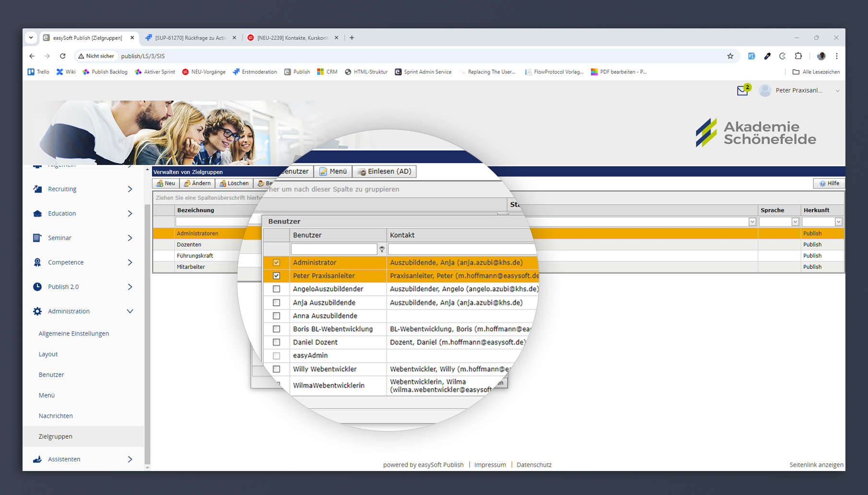Open the browser profile avatar

click(x=821, y=56)
